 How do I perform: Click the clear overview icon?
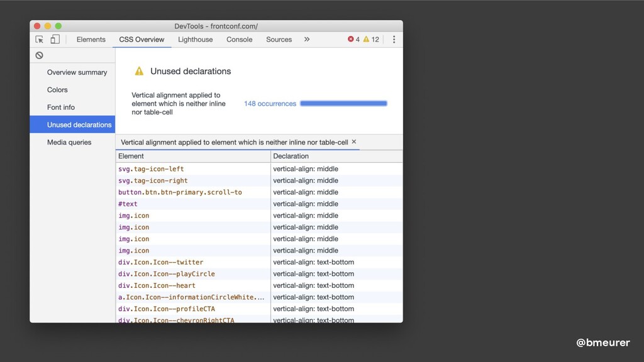coord(40,55)
